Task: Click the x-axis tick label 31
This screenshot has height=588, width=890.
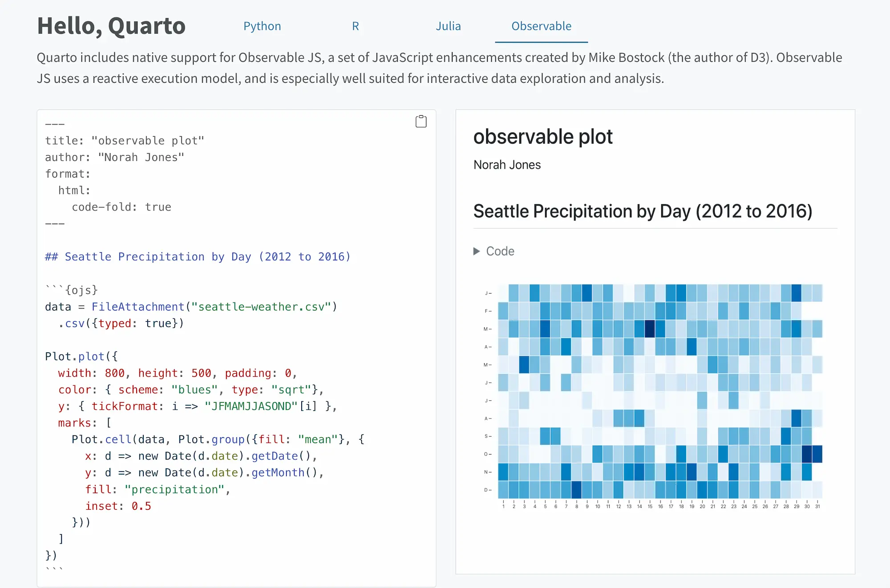Action: point(817,506)
